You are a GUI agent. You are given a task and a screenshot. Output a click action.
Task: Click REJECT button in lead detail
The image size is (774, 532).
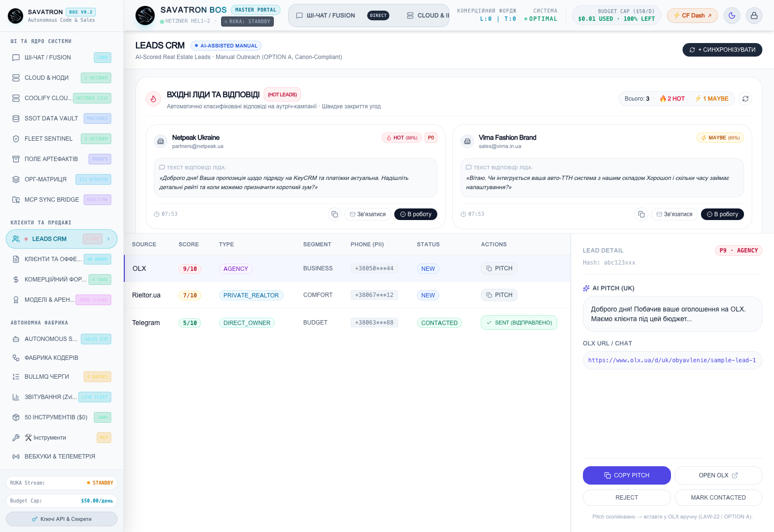(x=627, y=498)
